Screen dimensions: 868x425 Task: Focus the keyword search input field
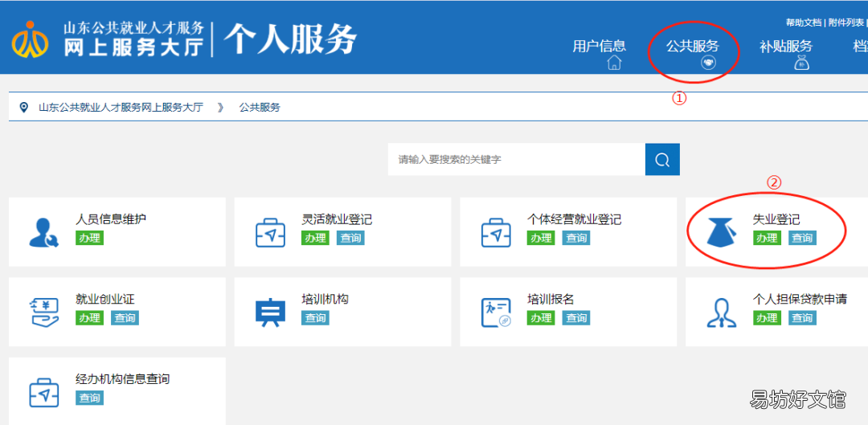point(517,159)
